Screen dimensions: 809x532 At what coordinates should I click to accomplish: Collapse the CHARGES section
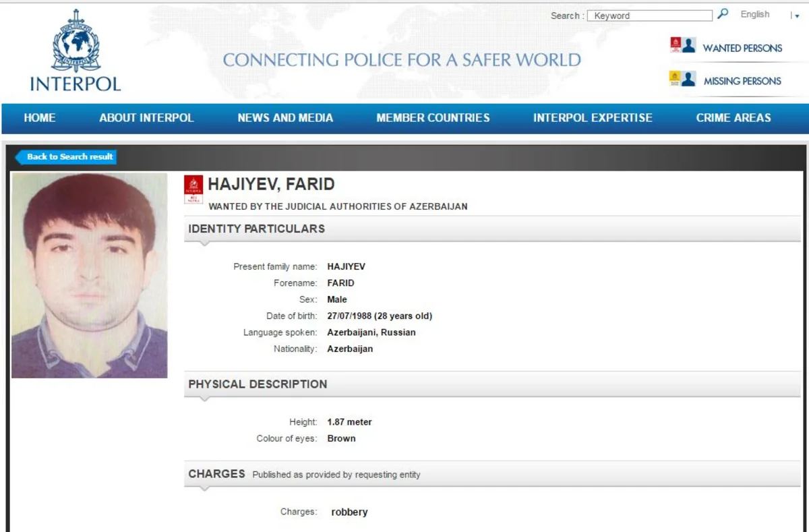204,487
